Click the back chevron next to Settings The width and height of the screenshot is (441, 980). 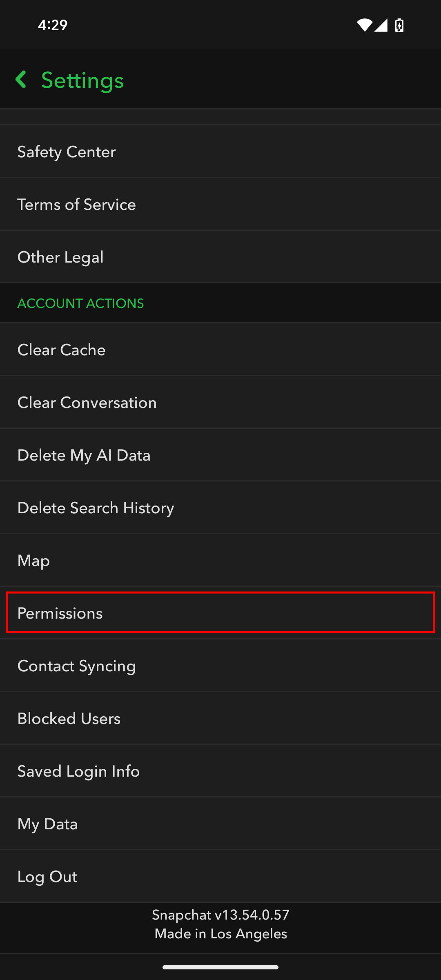tap(22, 79)
